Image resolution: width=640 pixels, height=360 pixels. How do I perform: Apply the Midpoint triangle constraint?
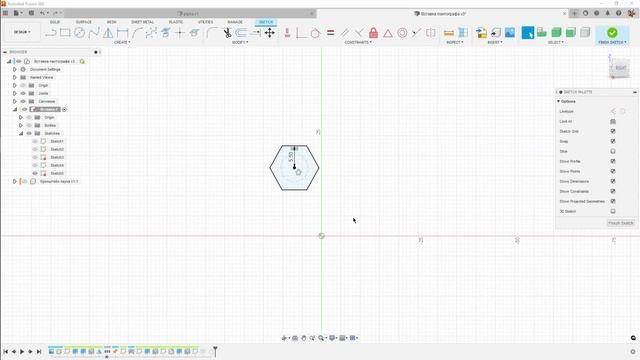388,33
